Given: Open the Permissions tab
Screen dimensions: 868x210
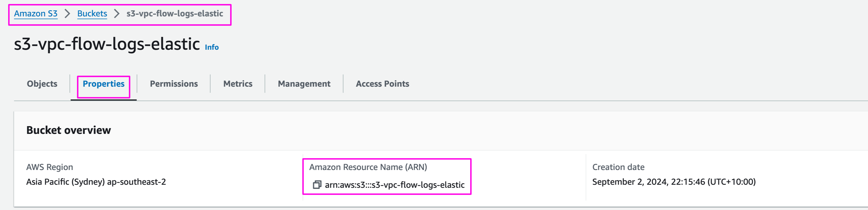Looking at the screenshot, I should click(174, 84).
